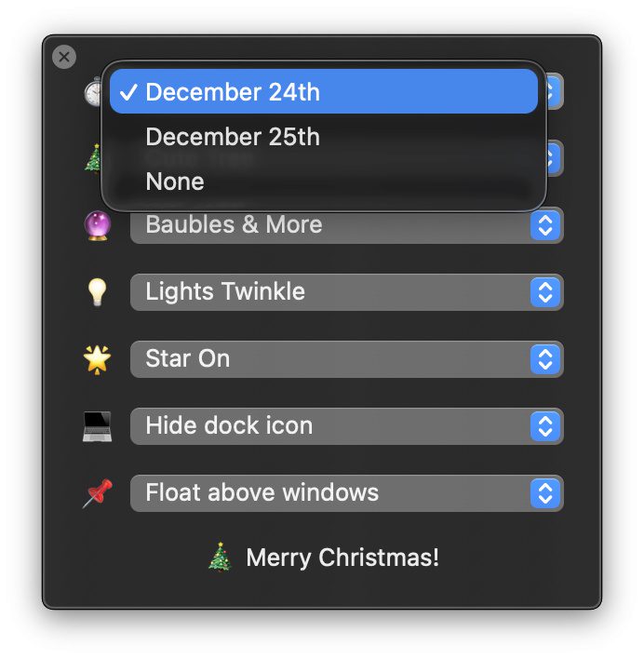The image size is (644, 659).
Task: Click the partially hidden clock icon
Action: click(x=94, y=92)
